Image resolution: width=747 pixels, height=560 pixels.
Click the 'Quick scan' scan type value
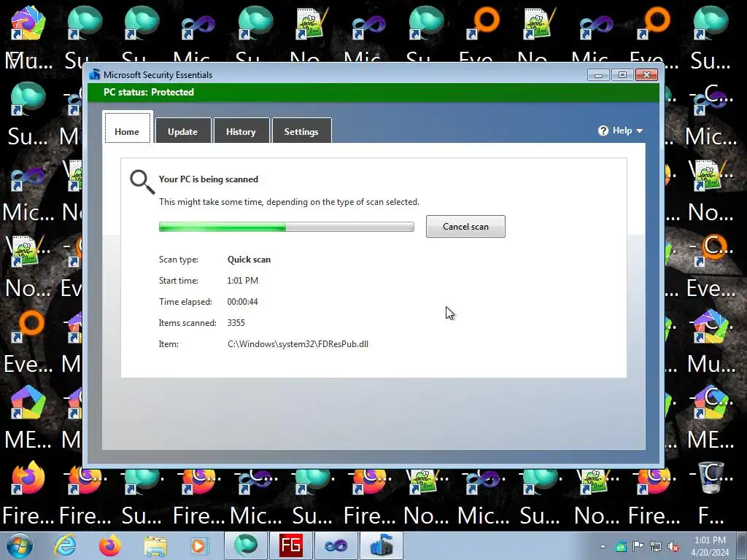249,260
